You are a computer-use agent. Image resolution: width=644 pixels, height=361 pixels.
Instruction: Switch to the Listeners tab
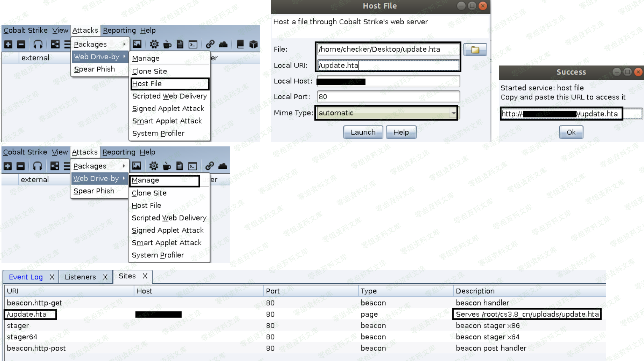click(80, 277)
